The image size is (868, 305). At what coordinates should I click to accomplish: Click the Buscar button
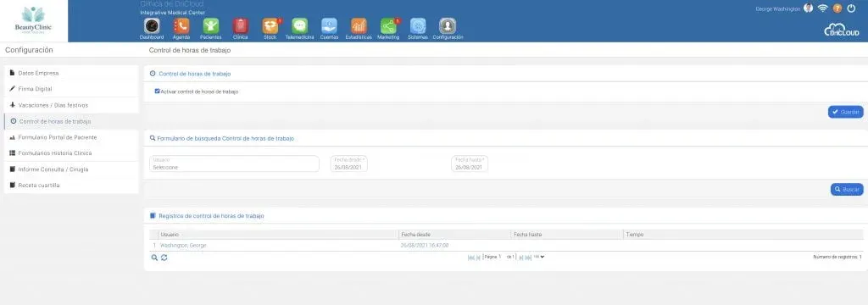pos(847,189)
